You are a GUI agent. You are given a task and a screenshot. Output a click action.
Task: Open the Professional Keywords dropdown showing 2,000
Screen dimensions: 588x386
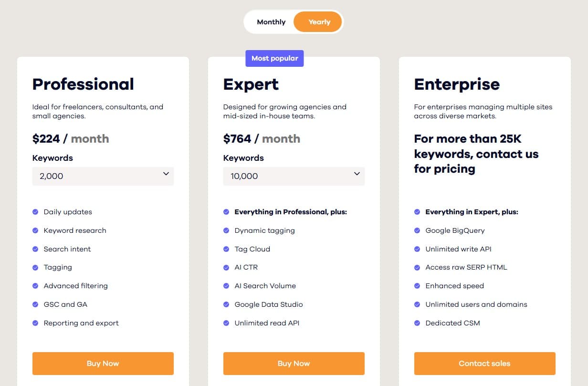point(103,176)
